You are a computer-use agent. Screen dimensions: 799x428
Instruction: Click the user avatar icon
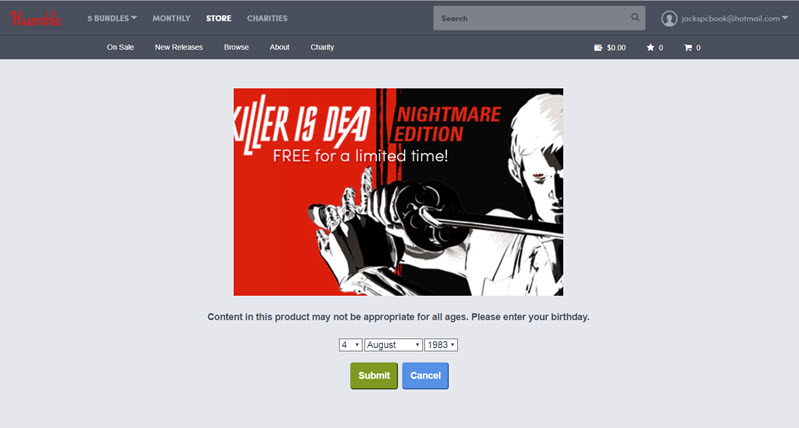669,19
